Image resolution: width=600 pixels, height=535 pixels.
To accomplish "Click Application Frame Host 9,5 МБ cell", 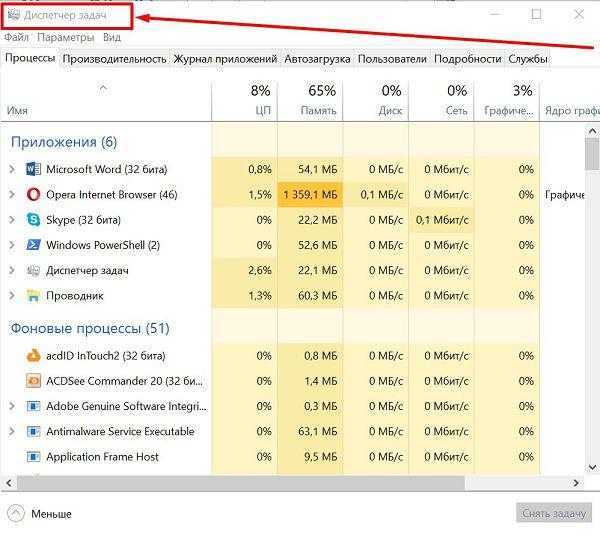I will 310,457.
